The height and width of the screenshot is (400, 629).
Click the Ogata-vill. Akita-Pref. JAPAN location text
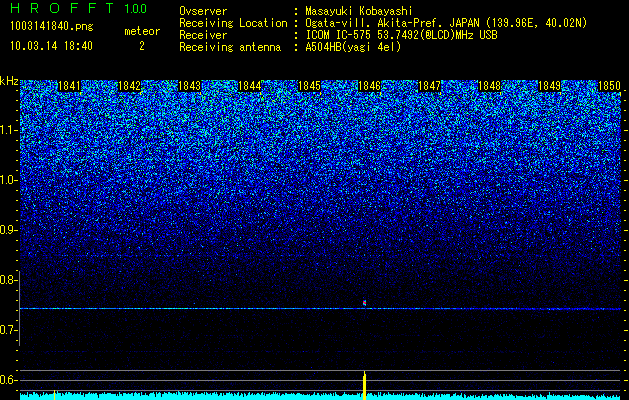coord(446,23)
